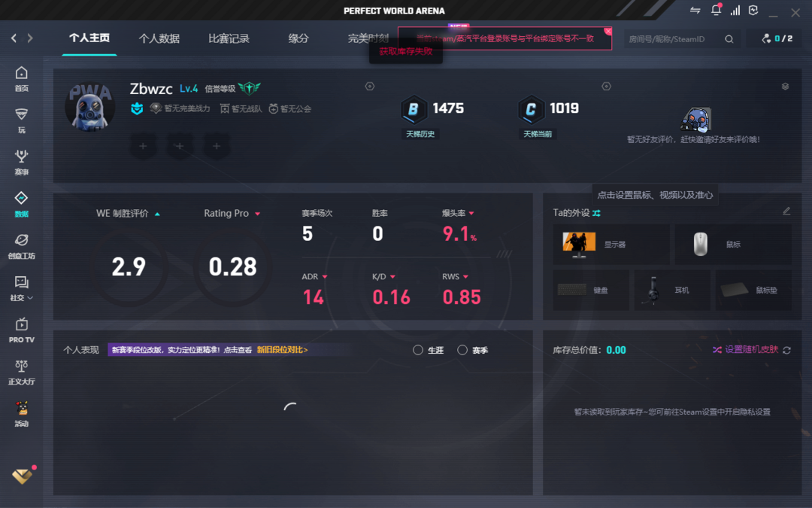The height and width of the screenshot is (508, 812).
Task: Open 赛事 tournaments in sidebar
Action: coord(21,163)
